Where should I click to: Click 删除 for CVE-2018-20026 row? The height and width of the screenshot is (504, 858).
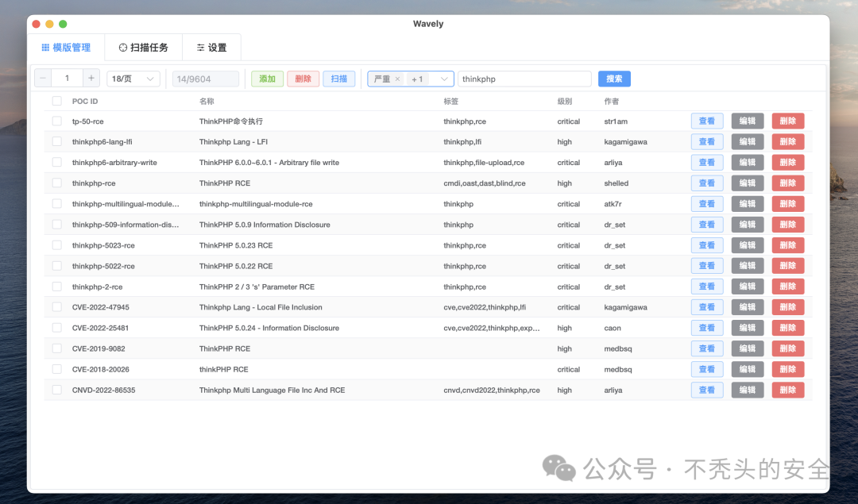pyautogui.click(x=788, y=369)
